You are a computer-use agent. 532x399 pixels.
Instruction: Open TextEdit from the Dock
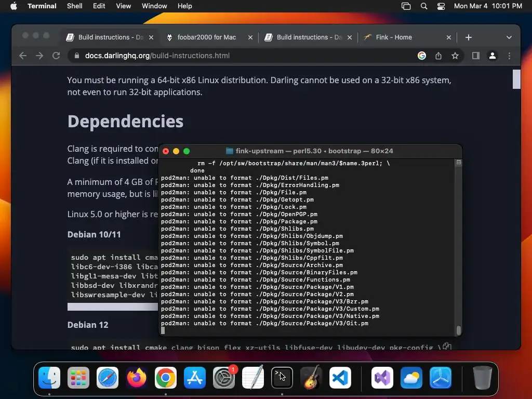click(253, 377)
